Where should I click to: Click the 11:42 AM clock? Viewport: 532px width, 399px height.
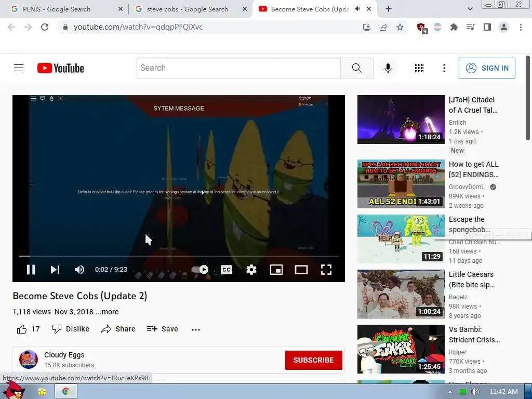click(503, 392)
